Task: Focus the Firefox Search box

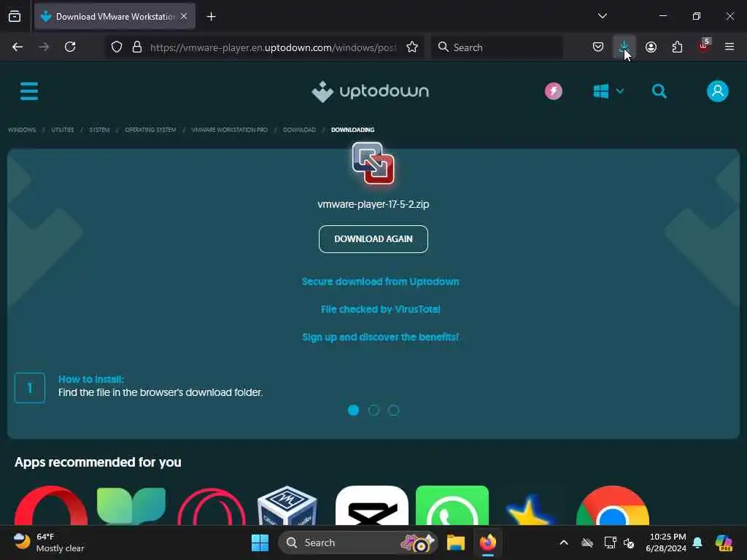Action: [498, 47]
